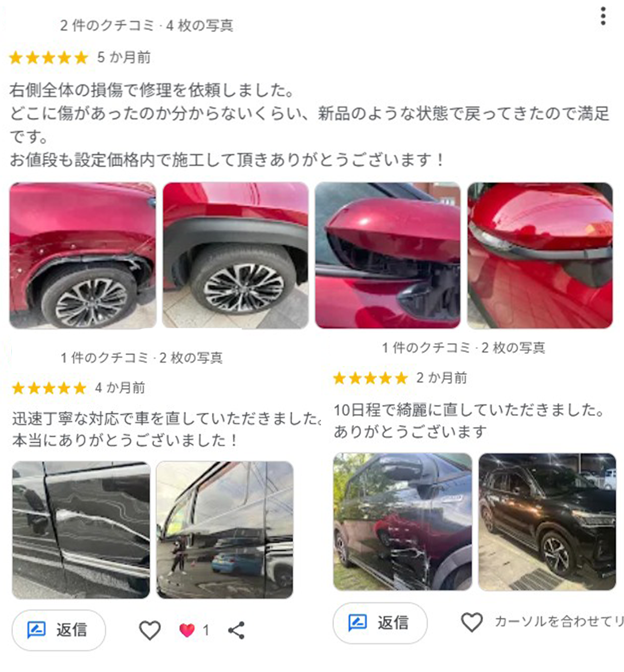
Task: Like the 2か月前 review with its heart icon
Action: 471,622
